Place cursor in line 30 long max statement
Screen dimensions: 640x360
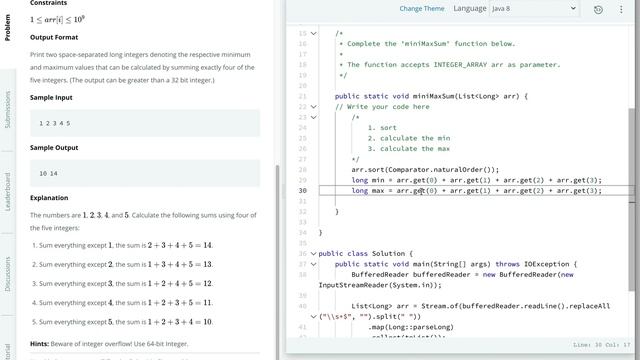(x=476, y=191)
